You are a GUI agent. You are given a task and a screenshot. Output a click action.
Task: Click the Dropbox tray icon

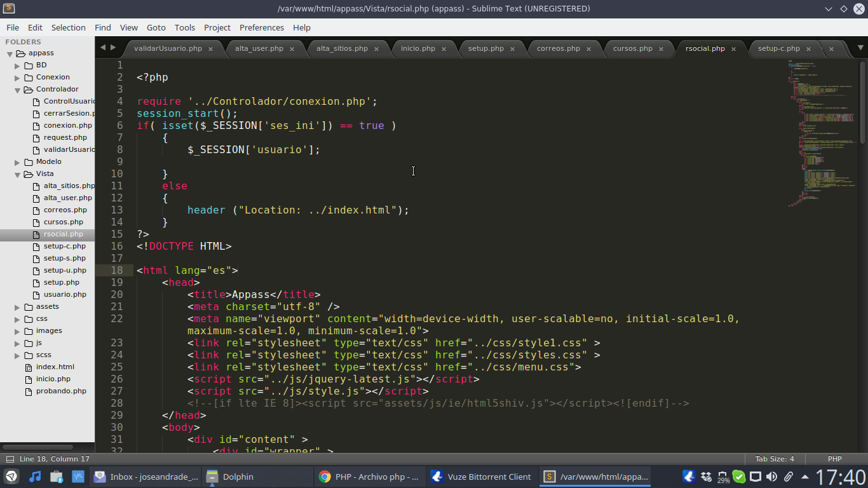click(x=706, y=477)
